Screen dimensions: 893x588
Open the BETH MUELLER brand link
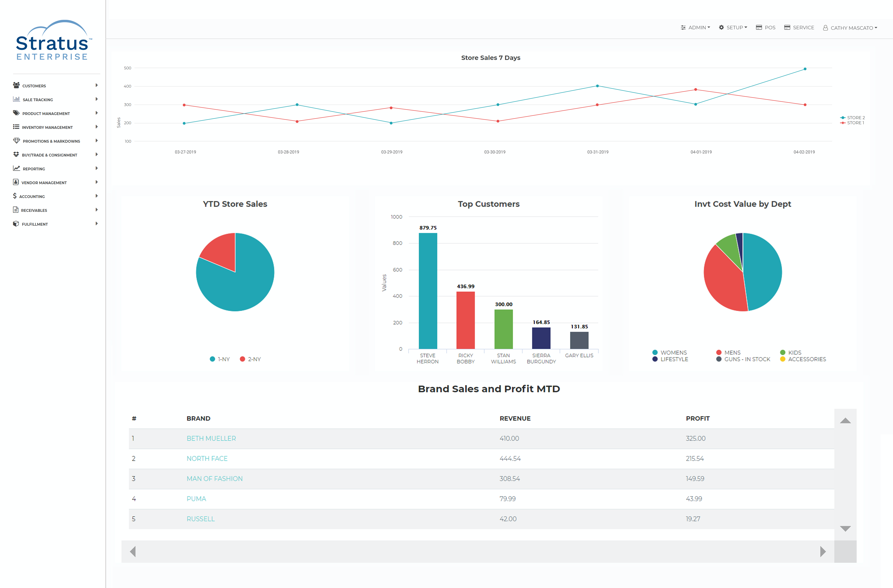(211, 438)
